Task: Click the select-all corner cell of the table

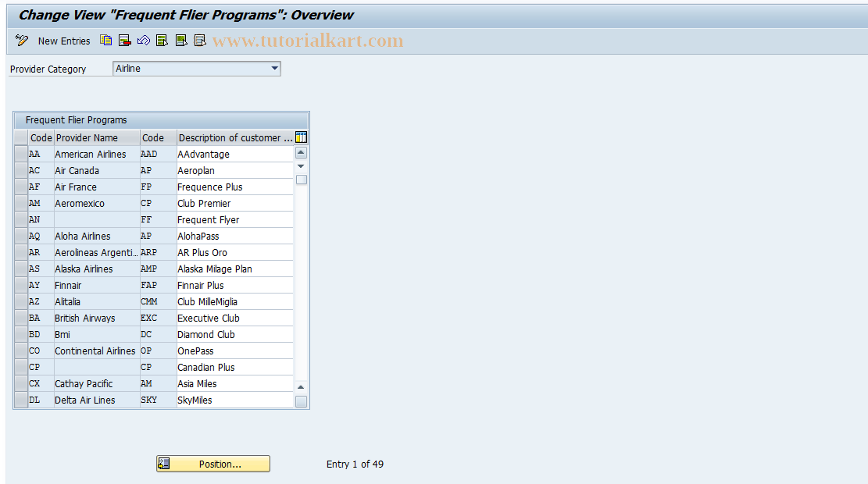Action: click(21, 137)
